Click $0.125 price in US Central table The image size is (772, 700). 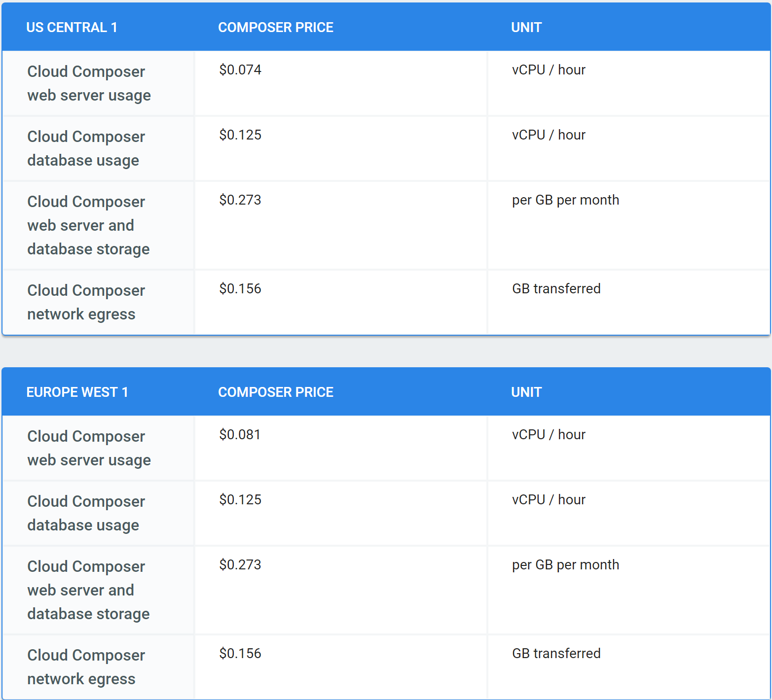(x=240, y=135)
